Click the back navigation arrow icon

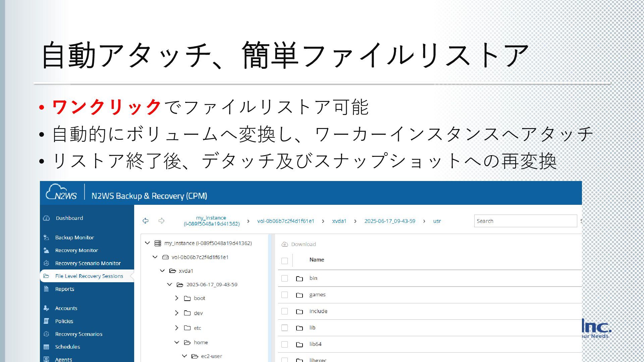(145, 221)
